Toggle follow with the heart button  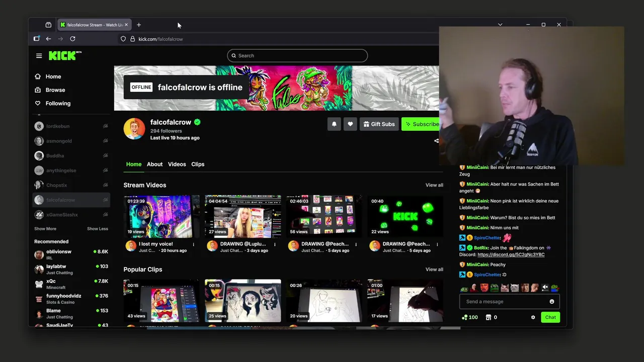pyautogui.click(x=350, y=124)
